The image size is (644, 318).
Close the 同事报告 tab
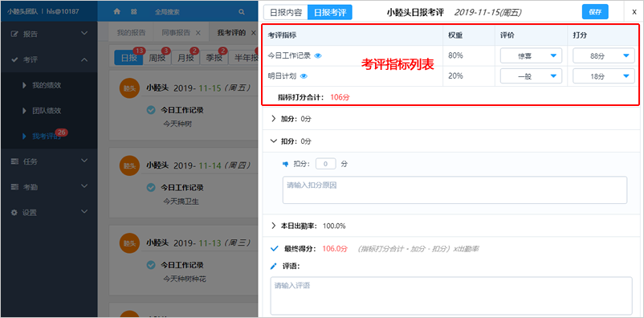click(198, 32)
